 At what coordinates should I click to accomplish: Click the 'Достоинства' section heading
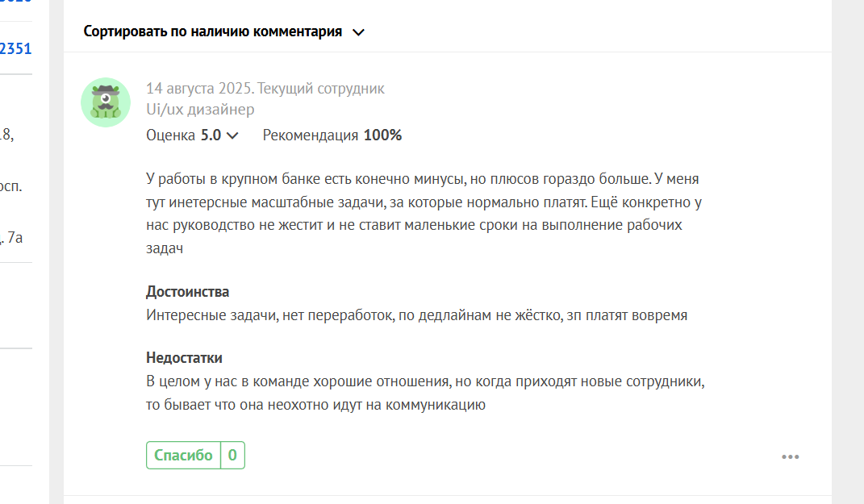[x=187, y=291]
